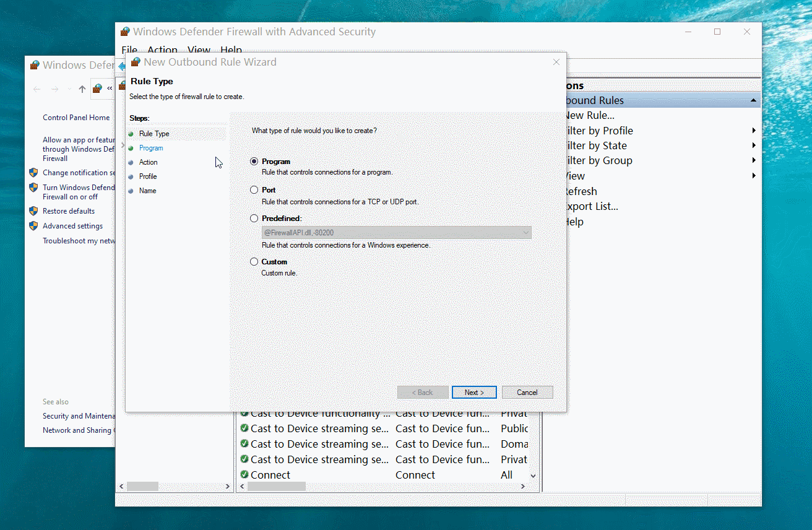This screenshot has height=530, width=812.
Task: Open the Help menu in the menu bar
Action: 231,50
